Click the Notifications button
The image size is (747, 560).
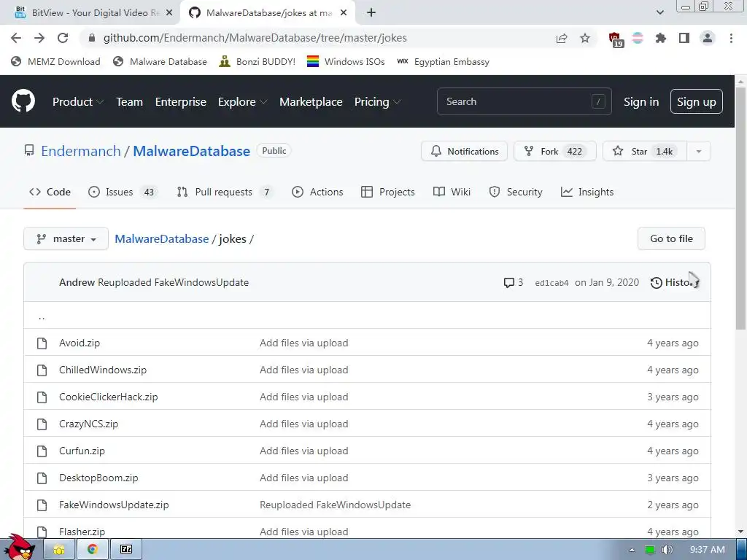coord(464,152)
